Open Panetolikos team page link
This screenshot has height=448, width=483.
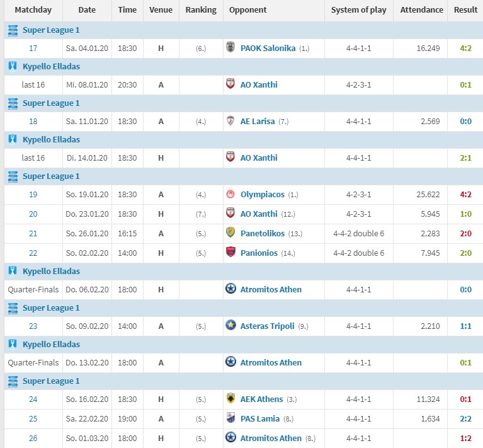tap(263, 234)
